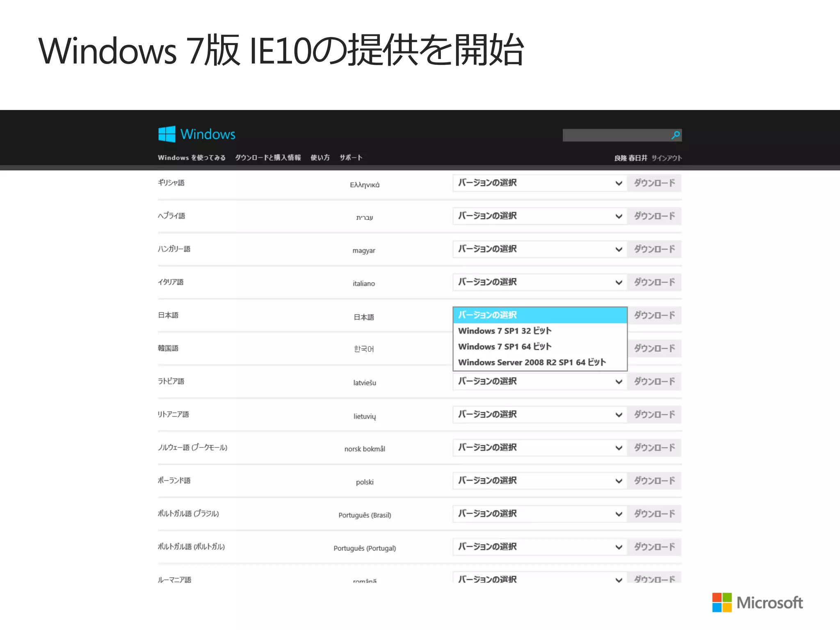
Task: Click the 'lietuvių' native name
Action: click(x=365, y=416)
